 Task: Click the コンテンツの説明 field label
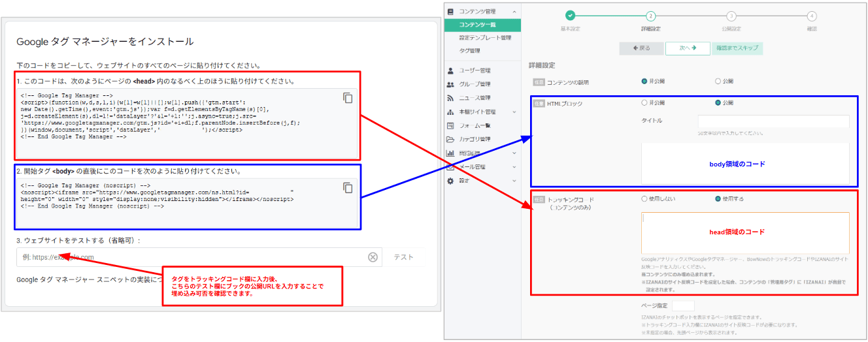click(x=567, y=82)
